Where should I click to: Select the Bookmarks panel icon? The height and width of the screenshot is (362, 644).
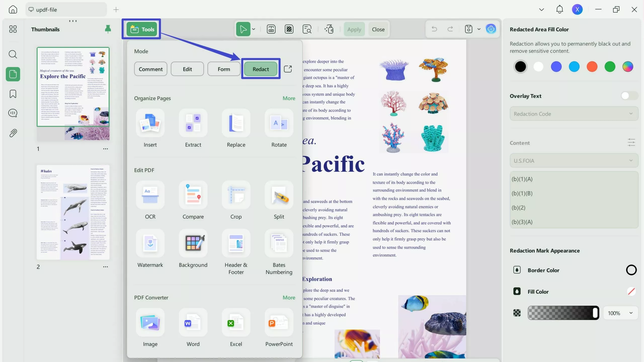[x=13, y=94]
